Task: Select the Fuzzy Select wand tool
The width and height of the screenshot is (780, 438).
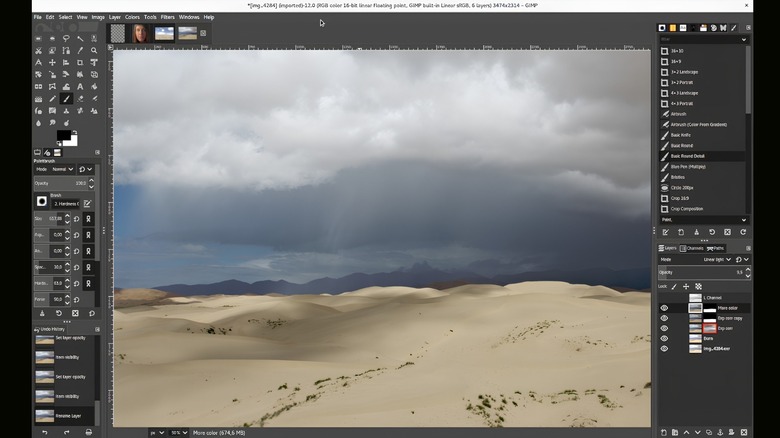Action: pos(80,38)
